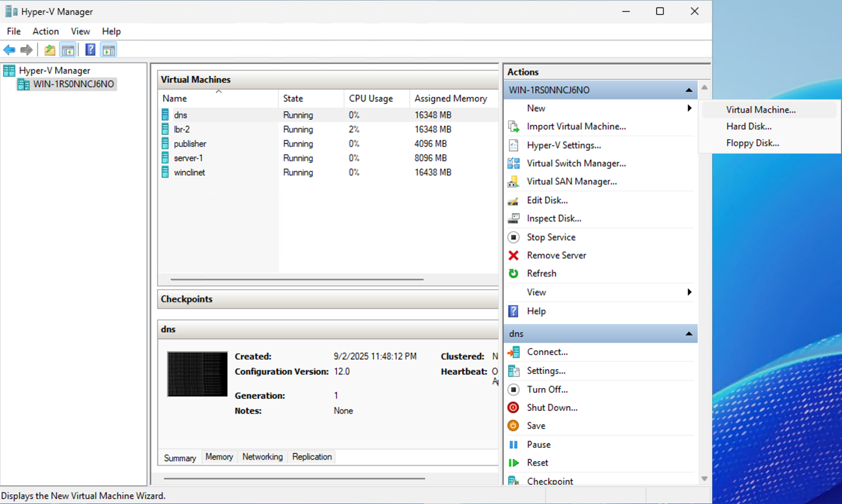Screen dimensions: 842x504
Task: Click the server icon beside WIN-1RS0NNCJ6NO in tree
Action: (x=23, y=84)
